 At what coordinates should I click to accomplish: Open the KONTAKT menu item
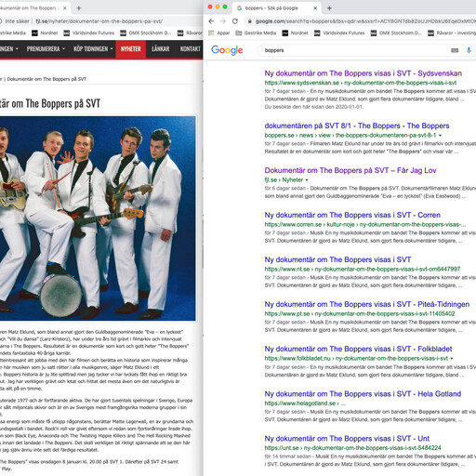191,49
